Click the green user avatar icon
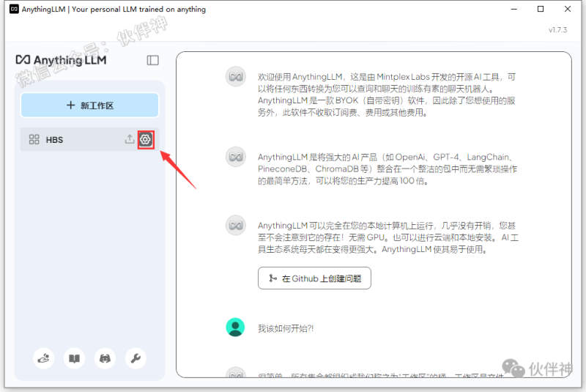 (x=235, y=327)
